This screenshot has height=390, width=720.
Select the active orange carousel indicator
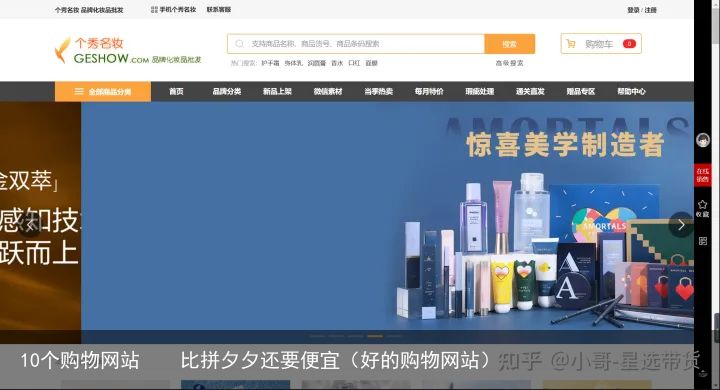click(375, 336)
